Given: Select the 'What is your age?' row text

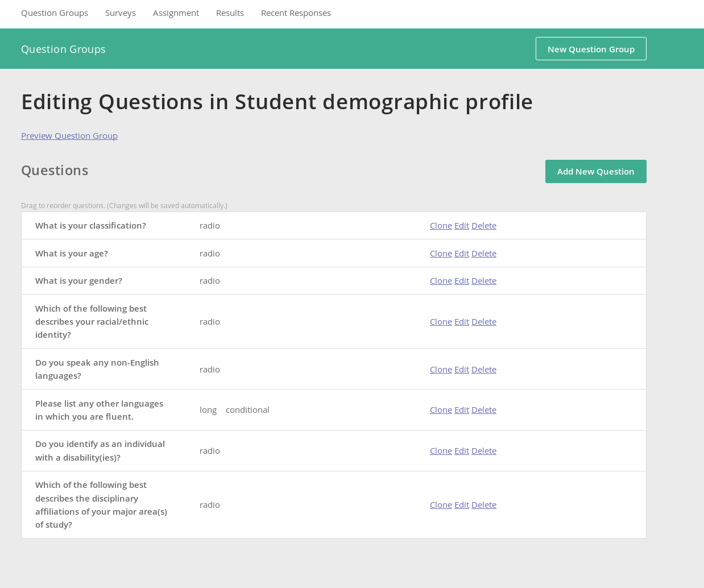Looking at the screenshot, I should (x=72, y=253).
